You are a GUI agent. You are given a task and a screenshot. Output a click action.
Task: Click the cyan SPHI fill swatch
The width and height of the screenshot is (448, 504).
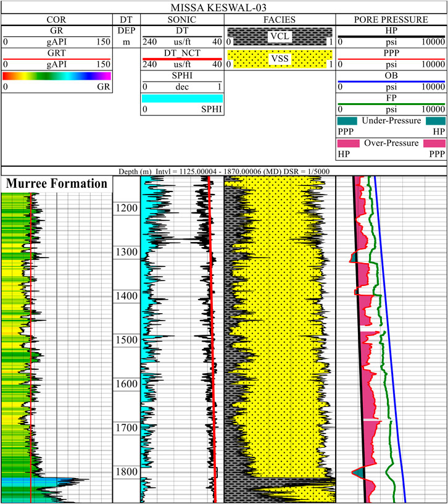182,98
